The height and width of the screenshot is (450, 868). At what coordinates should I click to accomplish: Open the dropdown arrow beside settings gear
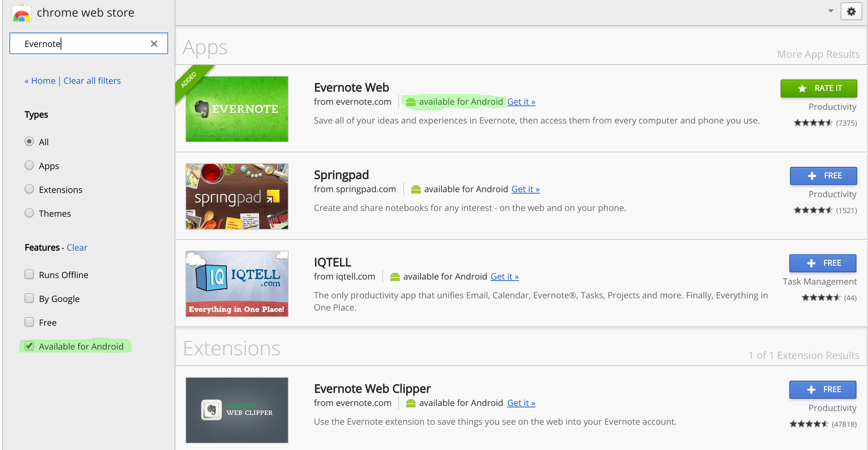point(831,11)
